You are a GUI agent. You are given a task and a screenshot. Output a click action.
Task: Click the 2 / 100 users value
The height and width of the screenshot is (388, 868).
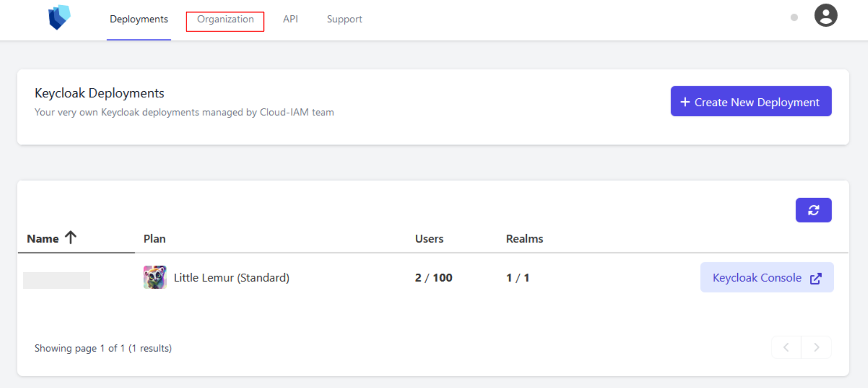[433, 278]
